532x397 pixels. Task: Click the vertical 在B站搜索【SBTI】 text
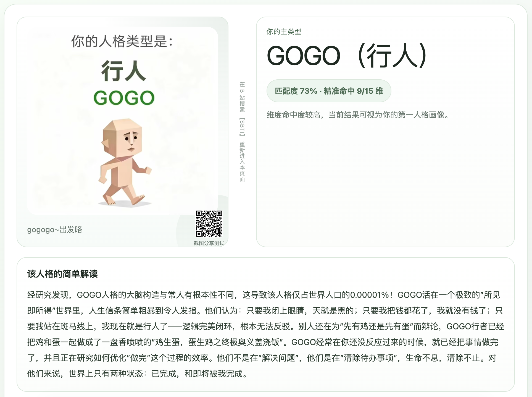[x=242, y=109]
